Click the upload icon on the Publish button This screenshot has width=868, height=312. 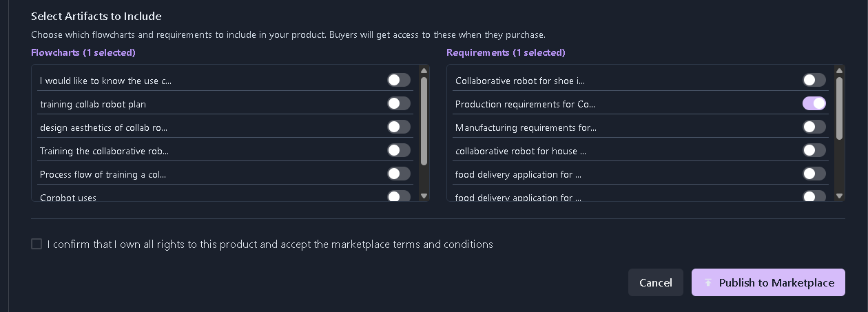pyautogui.click(x=707, y=283)
